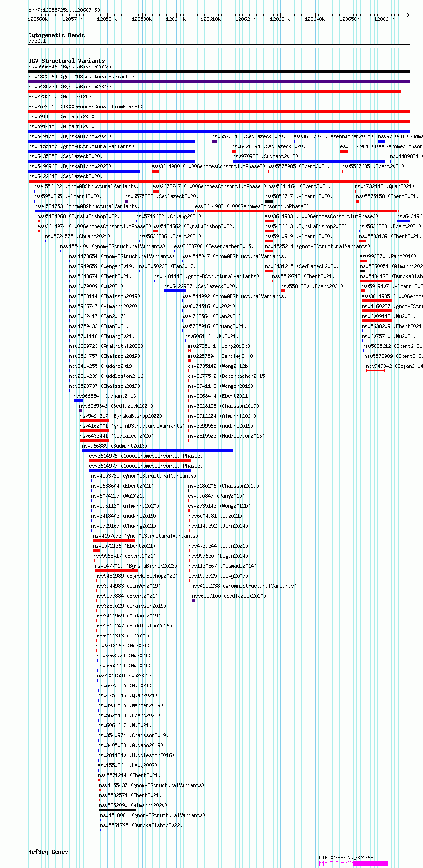Click the LINC01000 NR_024368 gene glyph

click(354, 863)
